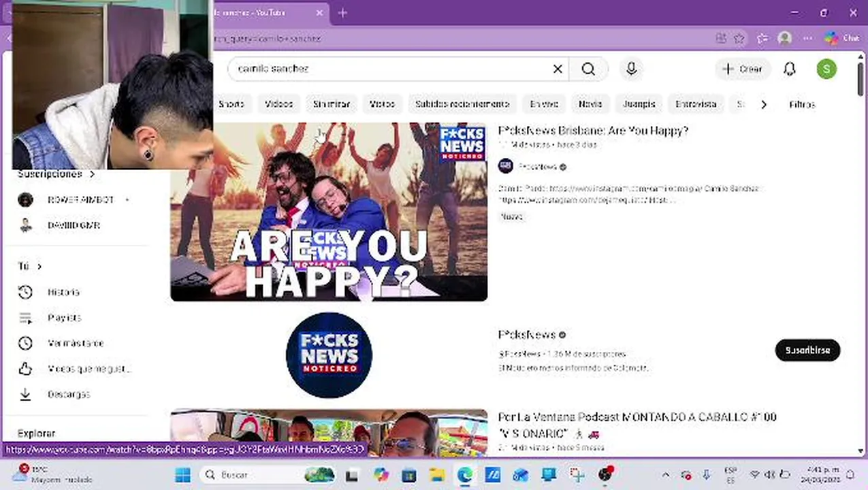Click the magnifier search button
The width and height of the screenshot is (868, 490).
(x=588, y=69)
